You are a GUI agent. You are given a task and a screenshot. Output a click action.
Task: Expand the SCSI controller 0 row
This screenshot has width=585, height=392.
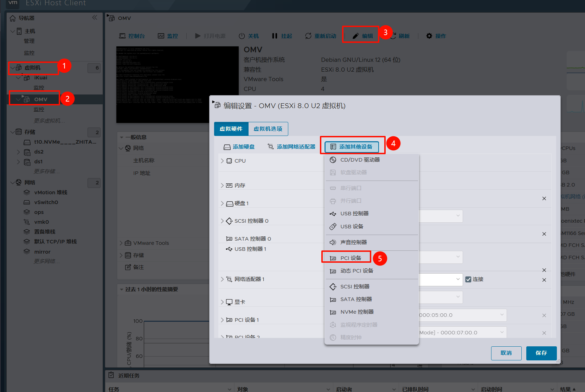pyautogui.click(x=222, y=221)
